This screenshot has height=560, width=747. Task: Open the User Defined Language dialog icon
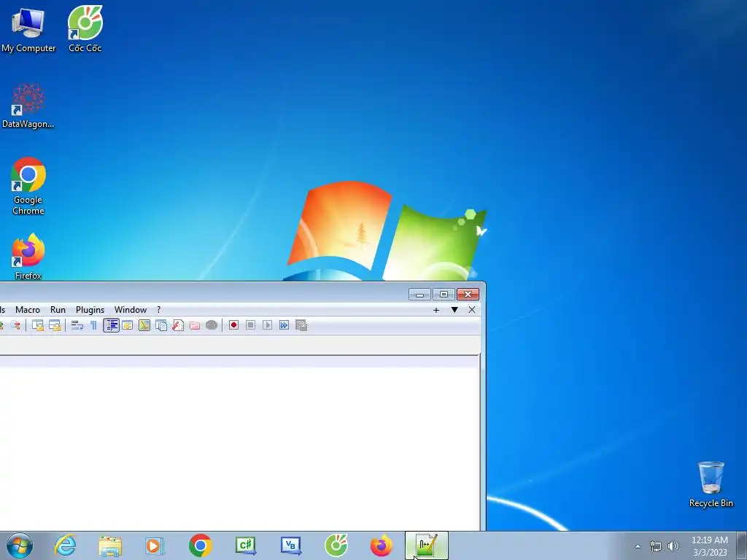coord(127,325)
